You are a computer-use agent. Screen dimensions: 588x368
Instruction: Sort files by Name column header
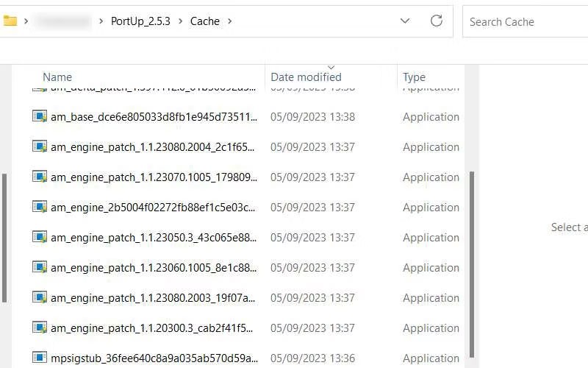(57, 77)
